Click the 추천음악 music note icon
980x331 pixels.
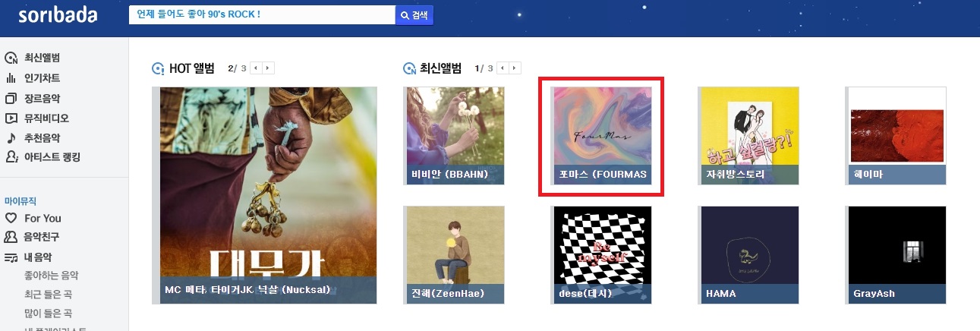pos(11,137)
